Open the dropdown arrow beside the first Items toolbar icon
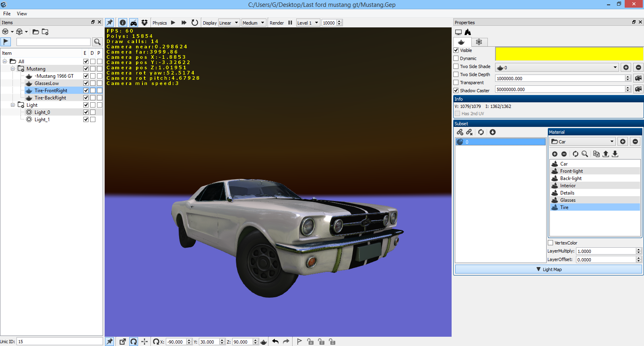This screenshot has height=346, width=644. click(x=12, y=32)
